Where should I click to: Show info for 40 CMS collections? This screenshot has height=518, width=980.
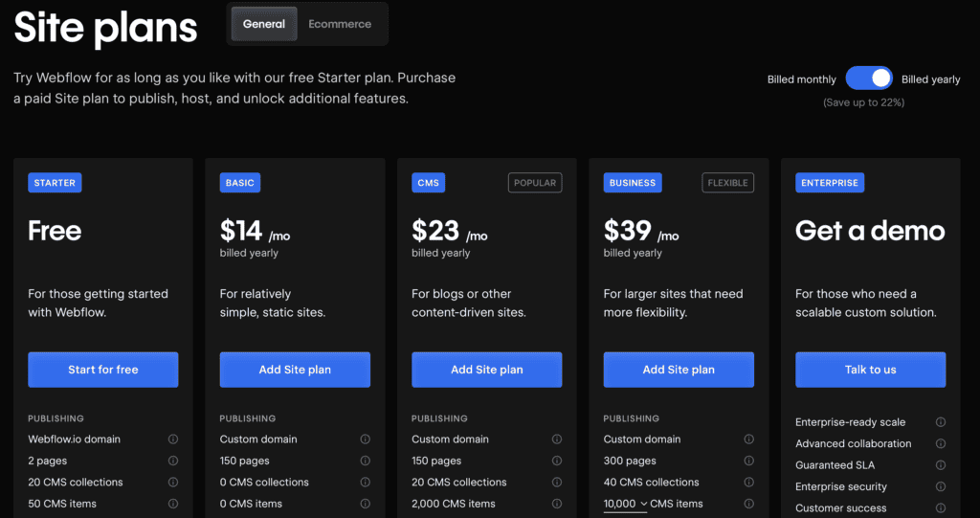[748, 483]
